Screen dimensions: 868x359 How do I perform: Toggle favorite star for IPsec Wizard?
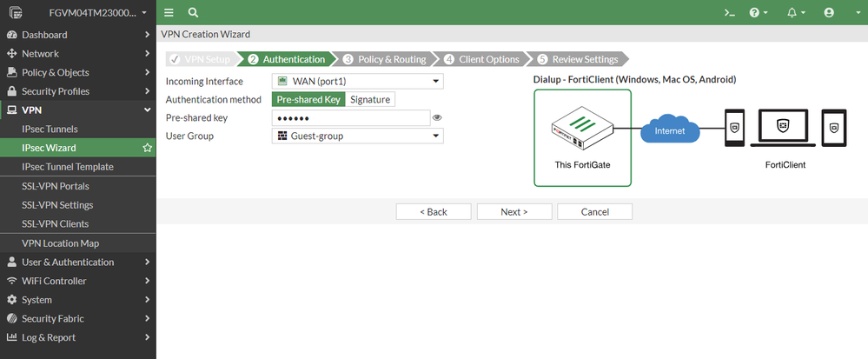click(147, 148)
